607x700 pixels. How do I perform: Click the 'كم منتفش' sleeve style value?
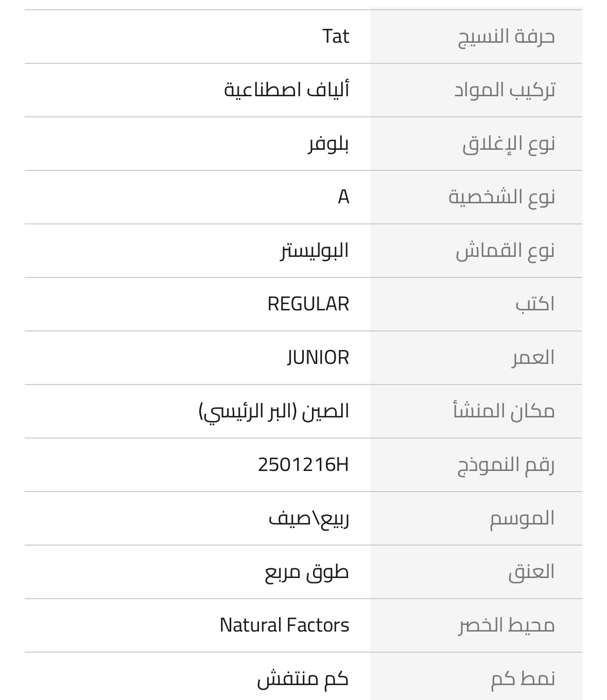(x=303, y=679)
